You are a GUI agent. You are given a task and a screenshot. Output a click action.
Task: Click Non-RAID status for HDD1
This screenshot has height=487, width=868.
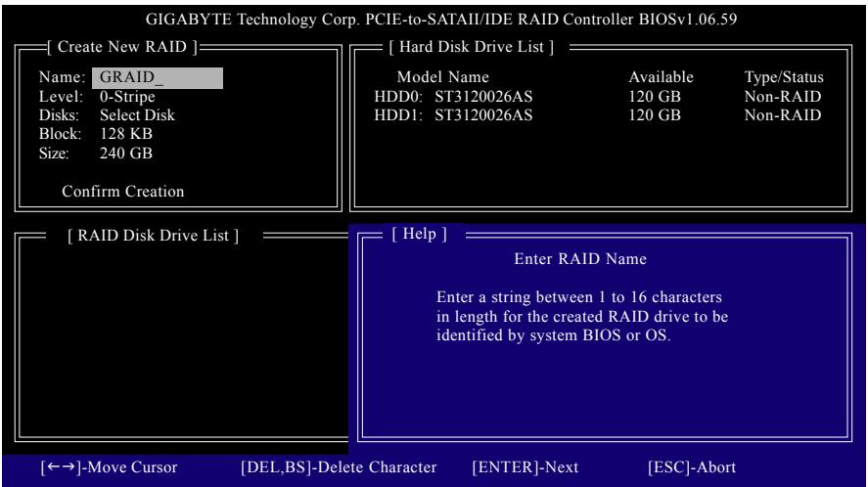tap(783, 115)
